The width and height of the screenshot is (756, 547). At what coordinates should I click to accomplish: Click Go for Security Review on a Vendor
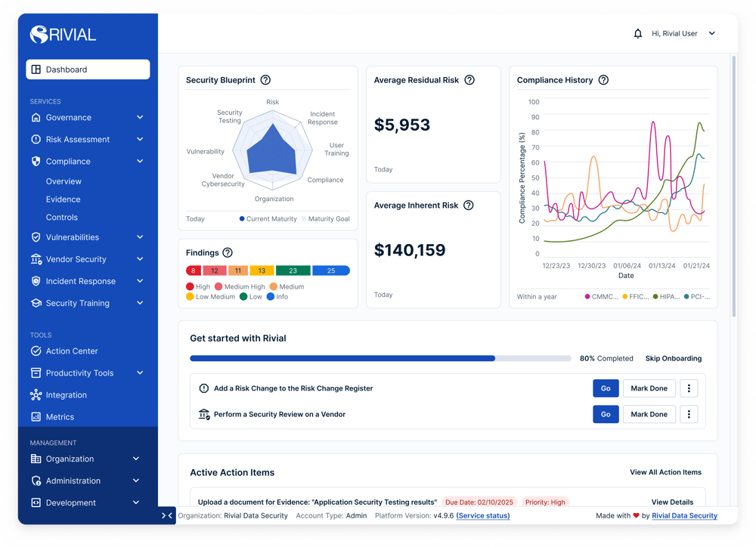coord(606,415)
